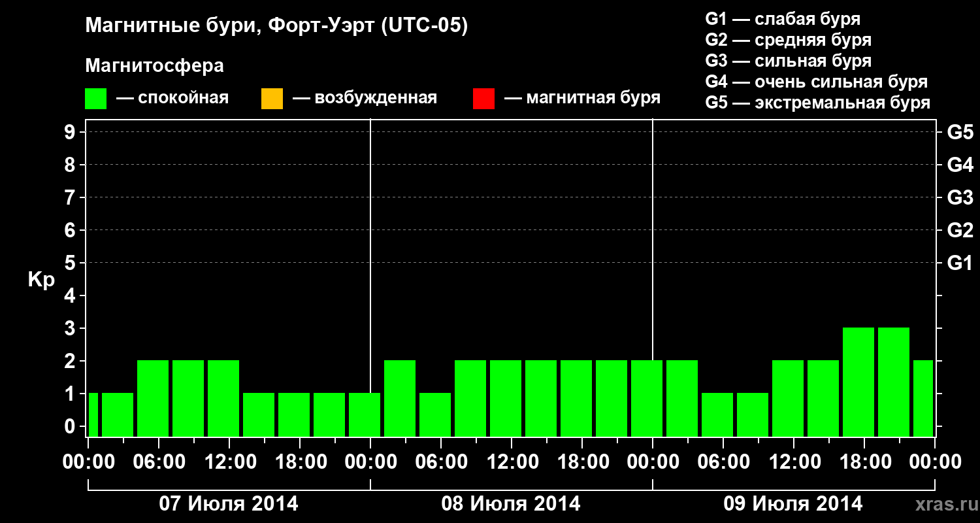Click the red 'магнитная буря' legend swatch

coord(483,99)
